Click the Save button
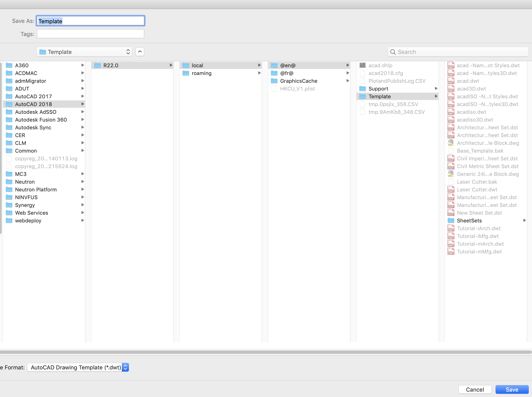 [x=512, y=389]
